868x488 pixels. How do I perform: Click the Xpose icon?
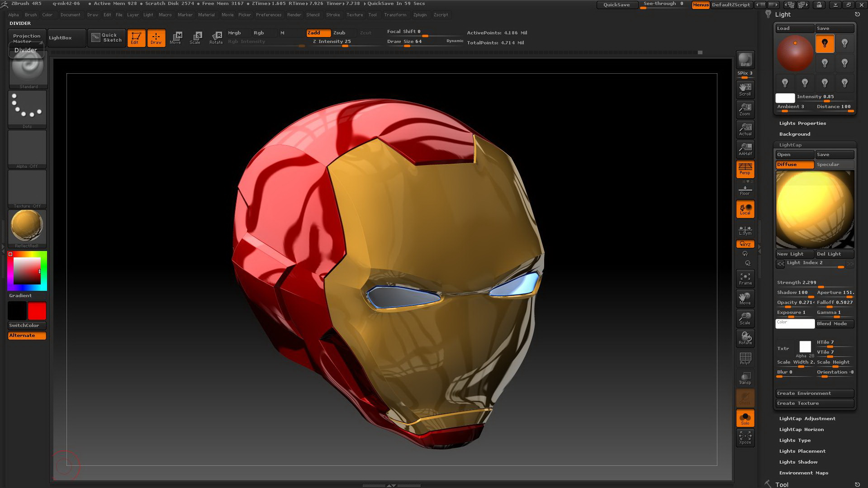click(x=745, y=437)
